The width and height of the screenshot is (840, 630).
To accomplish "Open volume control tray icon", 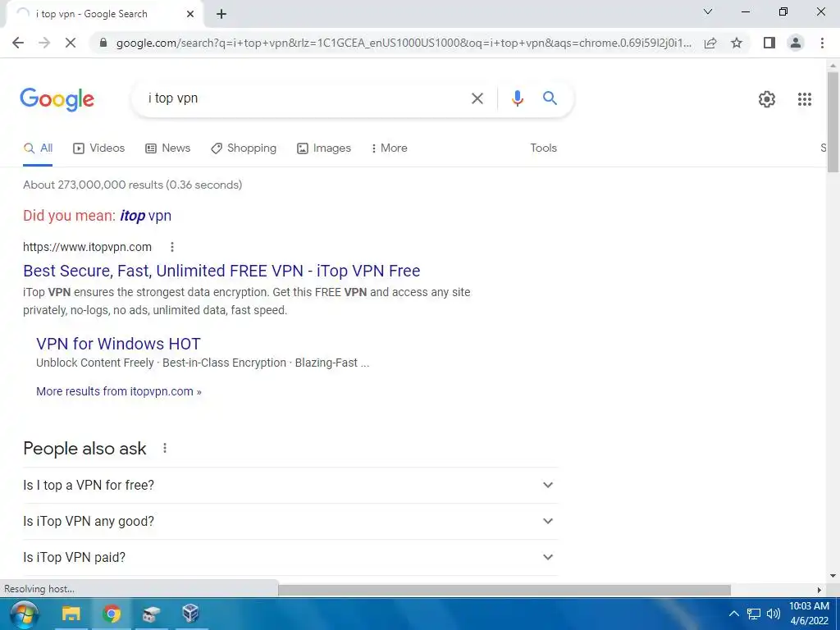I will [774, 614].
